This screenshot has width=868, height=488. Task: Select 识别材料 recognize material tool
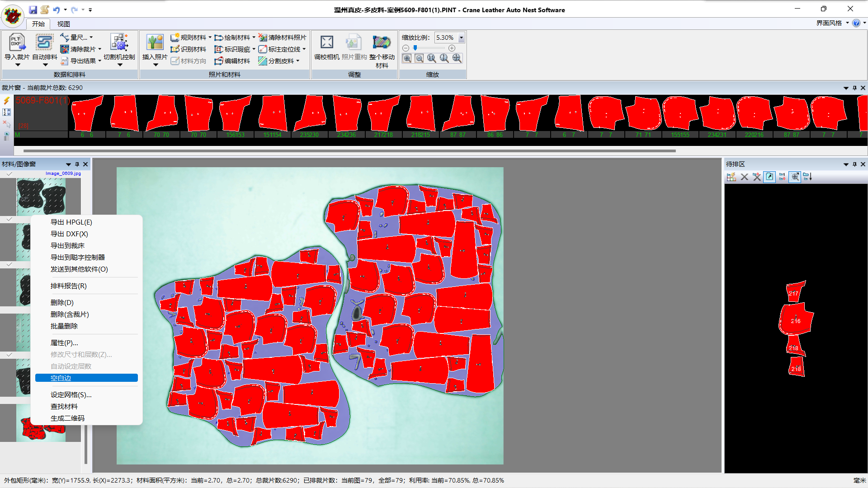coord(188,49)
